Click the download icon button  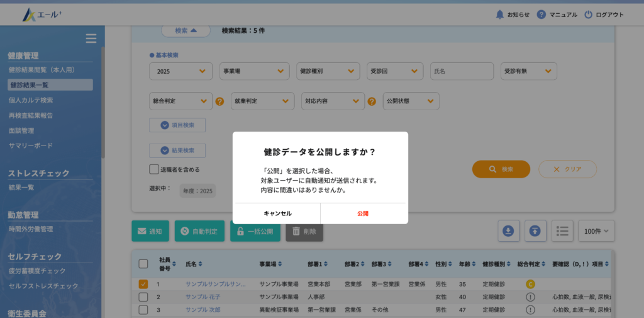click(508, 231)
